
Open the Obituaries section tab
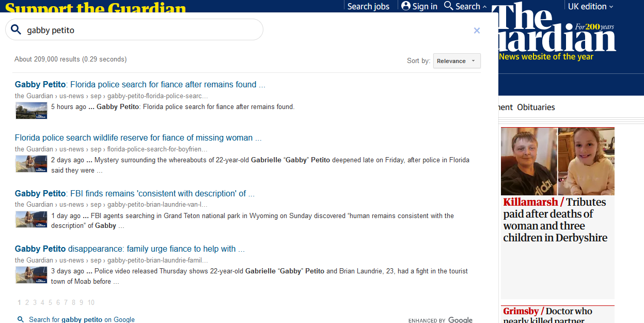[x=536, y=107]
